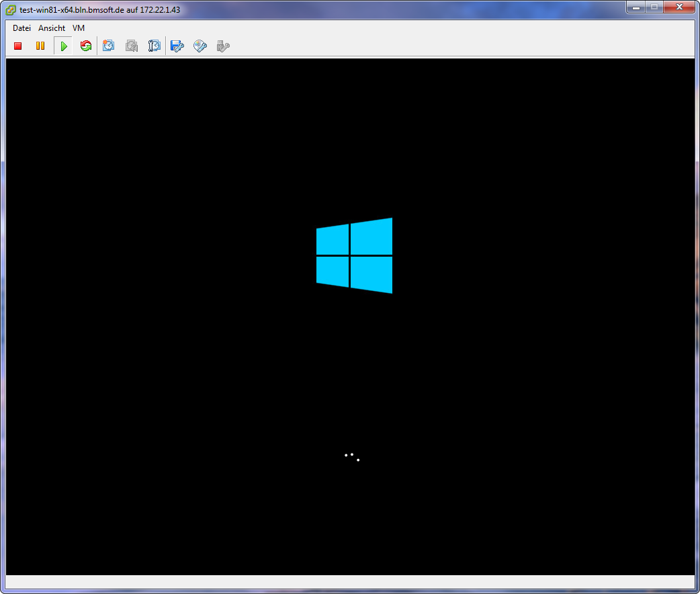Power on the VM with green play

[x=63, y=46]
